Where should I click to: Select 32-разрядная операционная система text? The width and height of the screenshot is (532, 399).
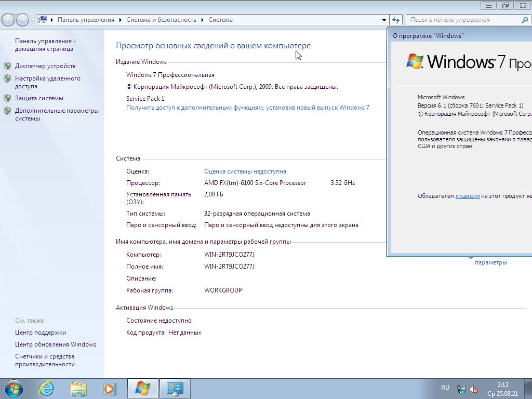(x=257, y=214)
